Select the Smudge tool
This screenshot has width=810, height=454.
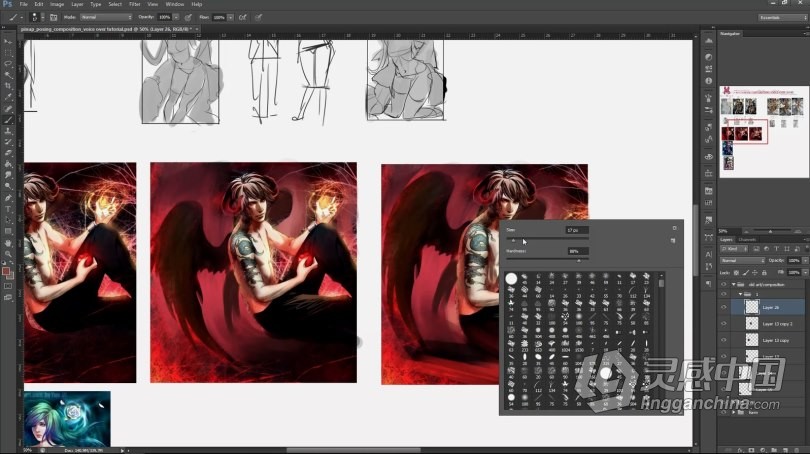[x=8, y=176]
